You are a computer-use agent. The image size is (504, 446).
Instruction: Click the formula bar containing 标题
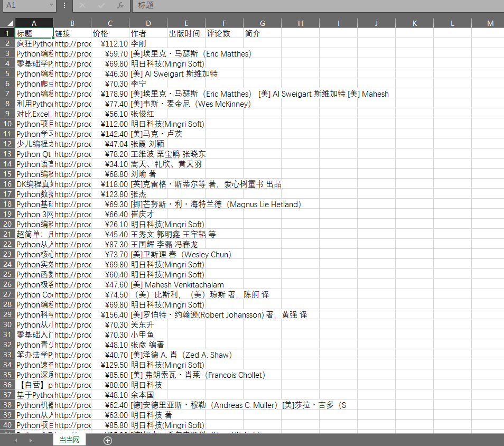[x=318, y=5]
